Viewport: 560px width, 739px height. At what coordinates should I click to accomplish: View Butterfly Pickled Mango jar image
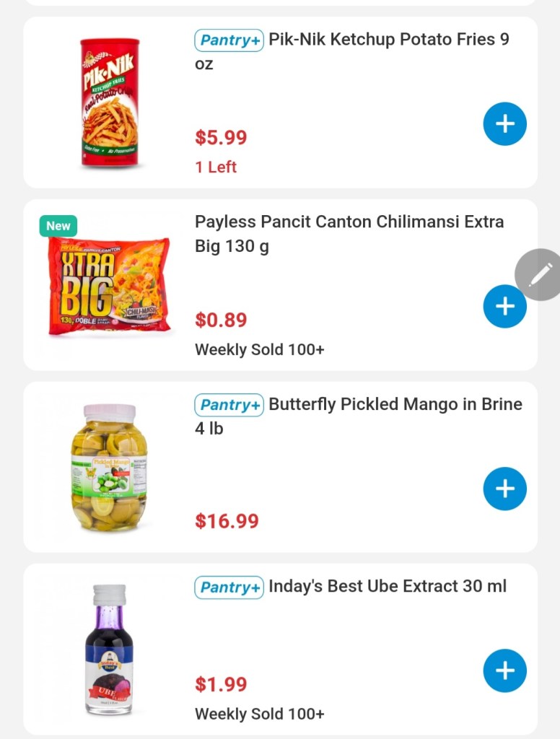[x=109, y=467]
